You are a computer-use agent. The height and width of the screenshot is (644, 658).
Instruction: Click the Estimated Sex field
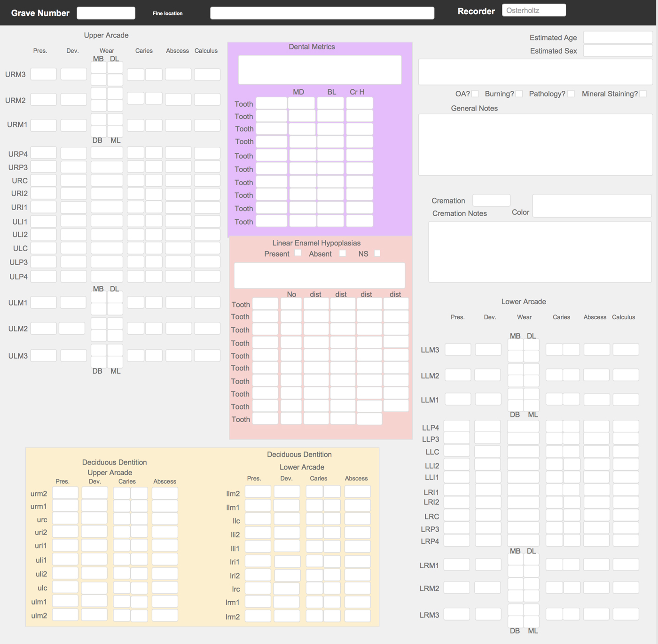click(618, 51)
